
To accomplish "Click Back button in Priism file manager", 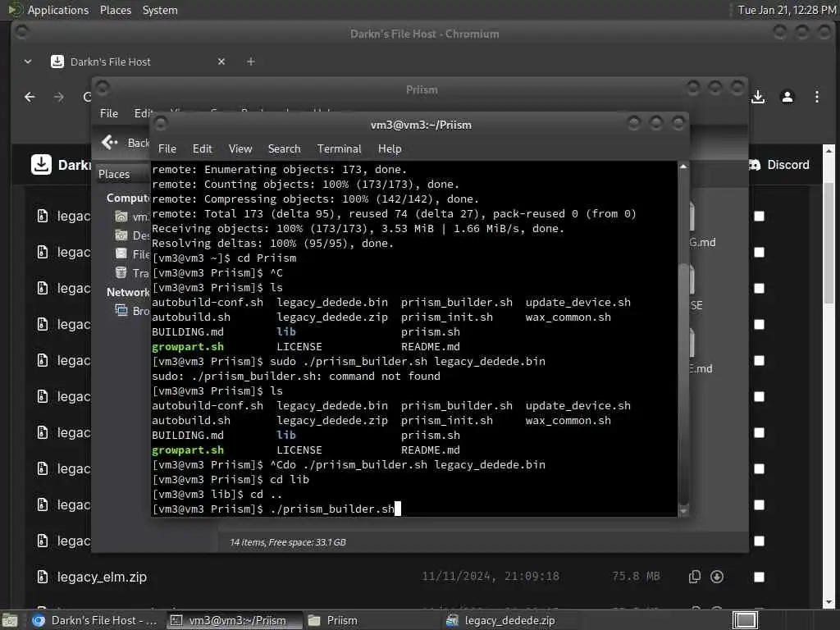I will tap(125, 143).
